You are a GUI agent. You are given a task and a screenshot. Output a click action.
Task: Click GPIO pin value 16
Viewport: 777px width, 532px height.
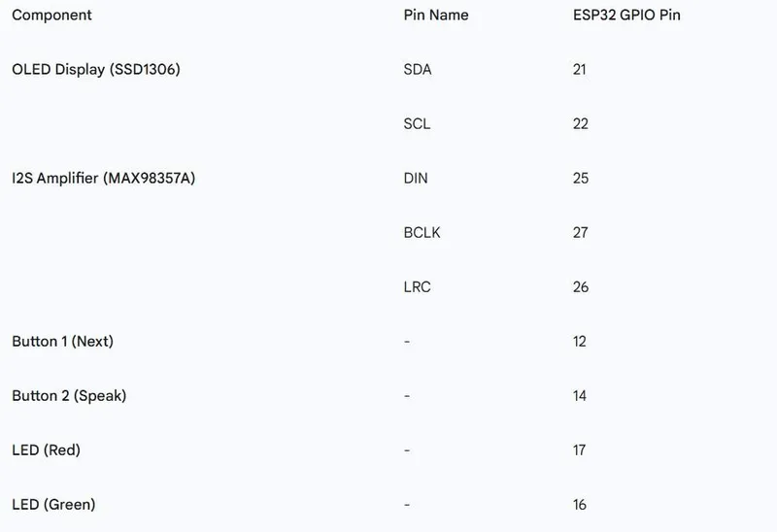tap(581, 505)
